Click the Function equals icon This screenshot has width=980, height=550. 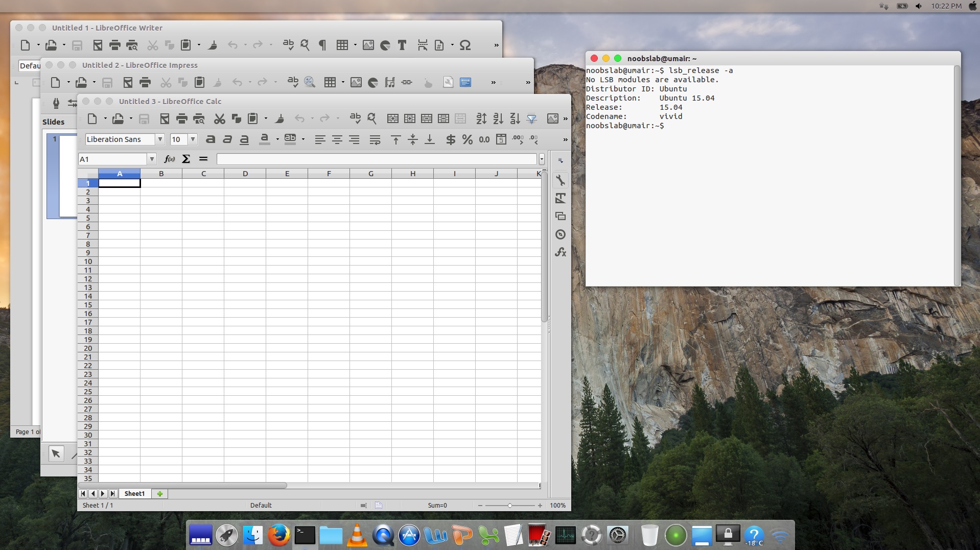click(203, 159)
